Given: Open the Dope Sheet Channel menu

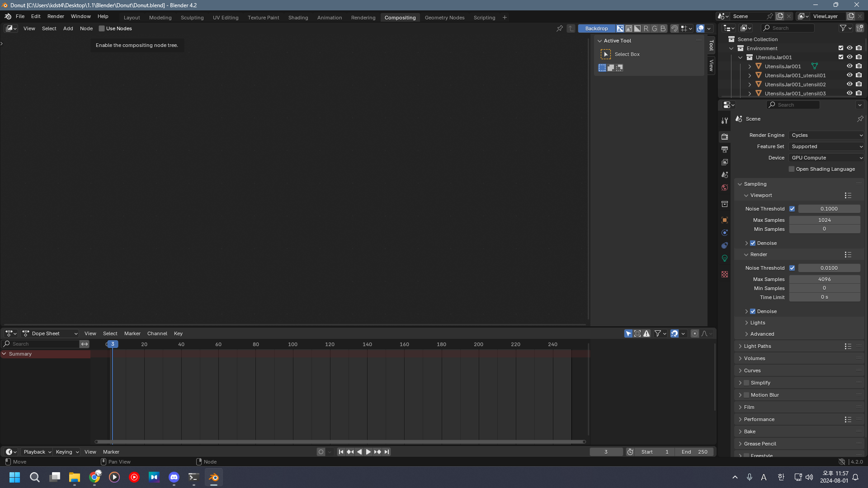Looking at the screenshot, I should coord(157,333).
